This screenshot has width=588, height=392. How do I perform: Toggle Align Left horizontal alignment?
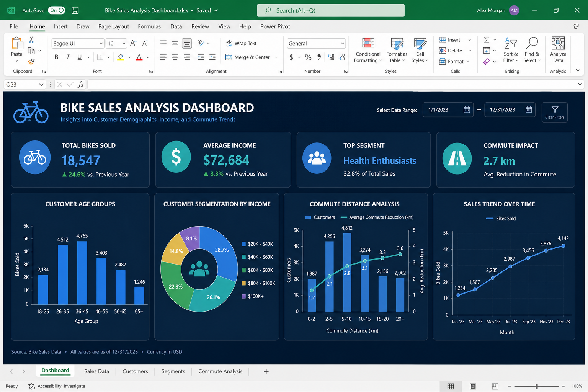pyautogui.click(x=163, y=57)
